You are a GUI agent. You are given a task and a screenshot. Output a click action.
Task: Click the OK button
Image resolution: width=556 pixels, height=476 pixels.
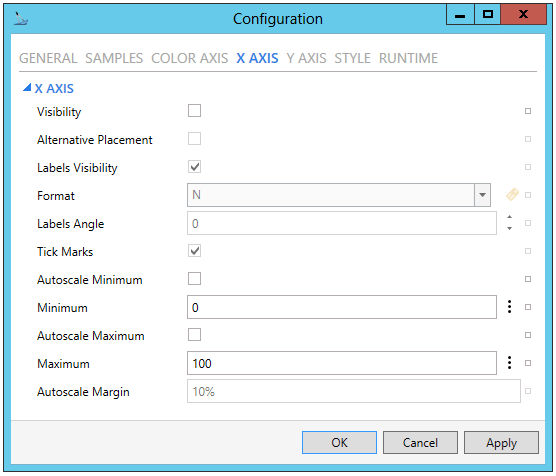(339, 443)
